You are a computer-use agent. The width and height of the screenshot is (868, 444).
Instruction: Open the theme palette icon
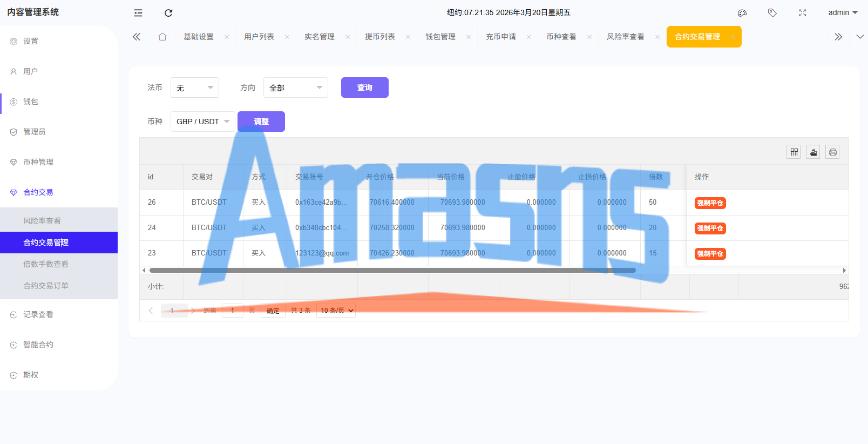742,13
